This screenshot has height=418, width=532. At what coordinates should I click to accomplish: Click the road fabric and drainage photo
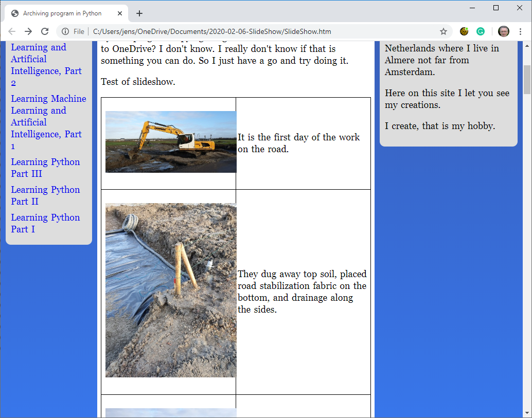(x=171, y=290)
